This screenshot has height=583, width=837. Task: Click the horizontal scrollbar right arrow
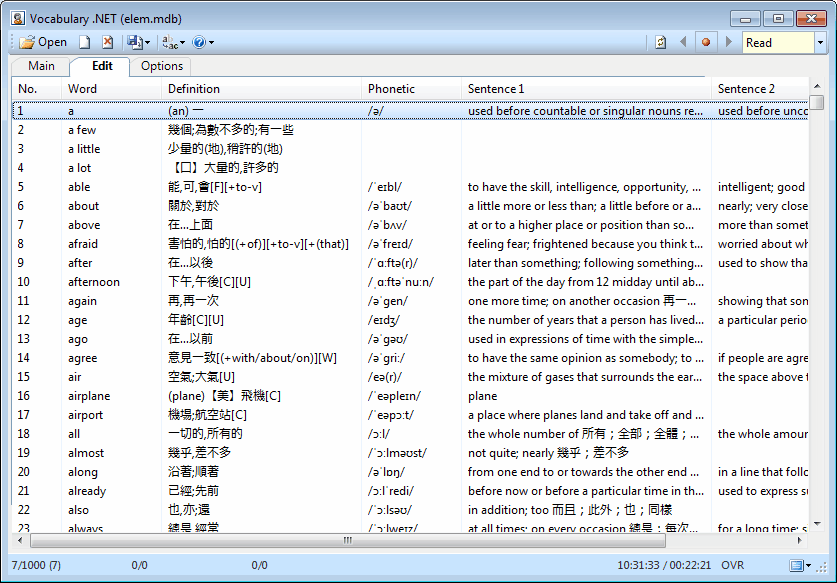(800, 540)
